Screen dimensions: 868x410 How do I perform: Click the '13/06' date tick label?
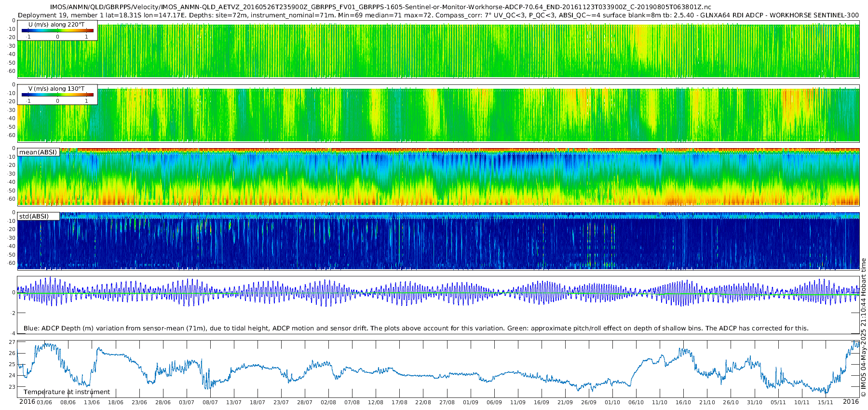92,402
